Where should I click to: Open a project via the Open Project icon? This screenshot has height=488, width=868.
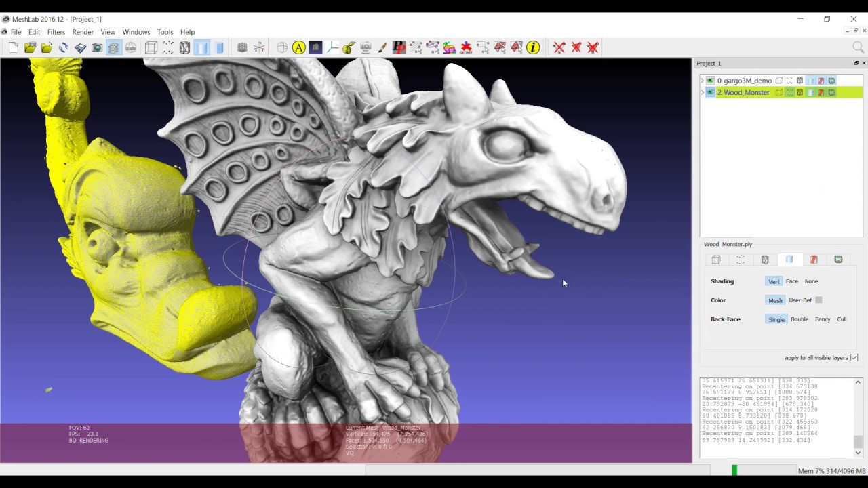tap(30, 47)
